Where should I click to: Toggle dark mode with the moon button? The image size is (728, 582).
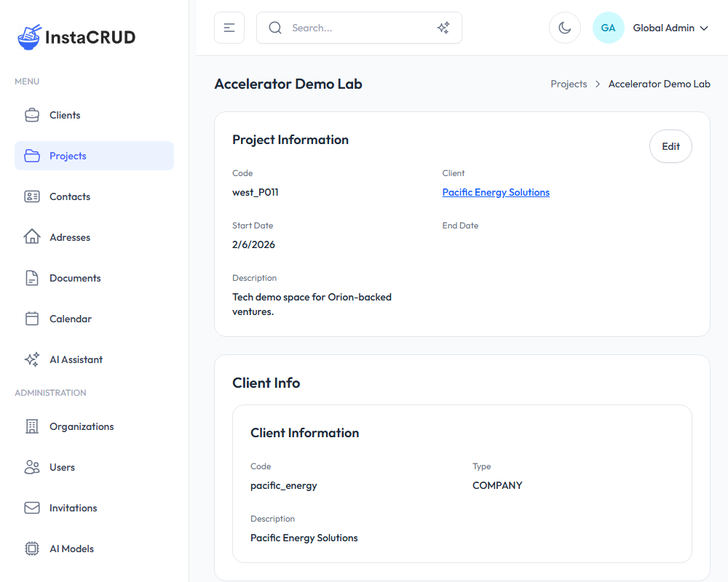(x=564, y=28)
